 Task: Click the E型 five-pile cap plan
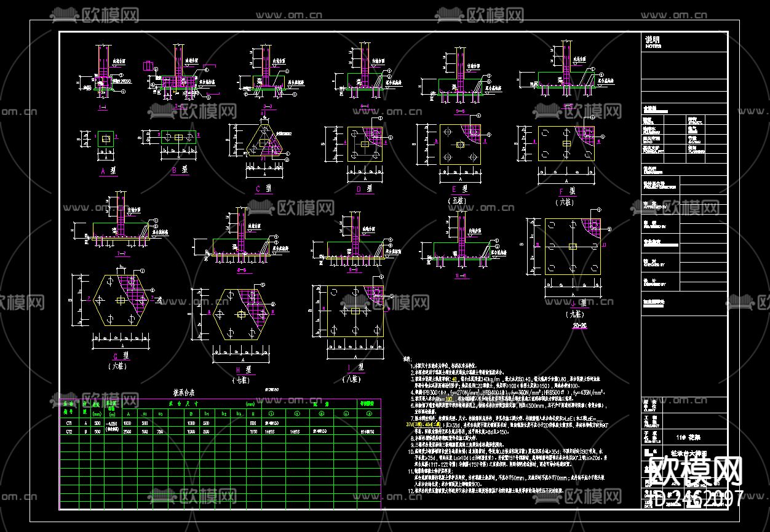coord(460,145)
